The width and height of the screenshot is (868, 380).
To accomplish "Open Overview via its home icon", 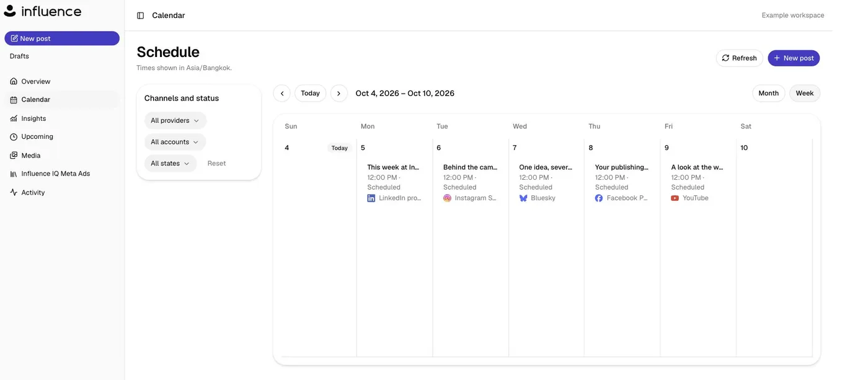I will pos(14,81).
